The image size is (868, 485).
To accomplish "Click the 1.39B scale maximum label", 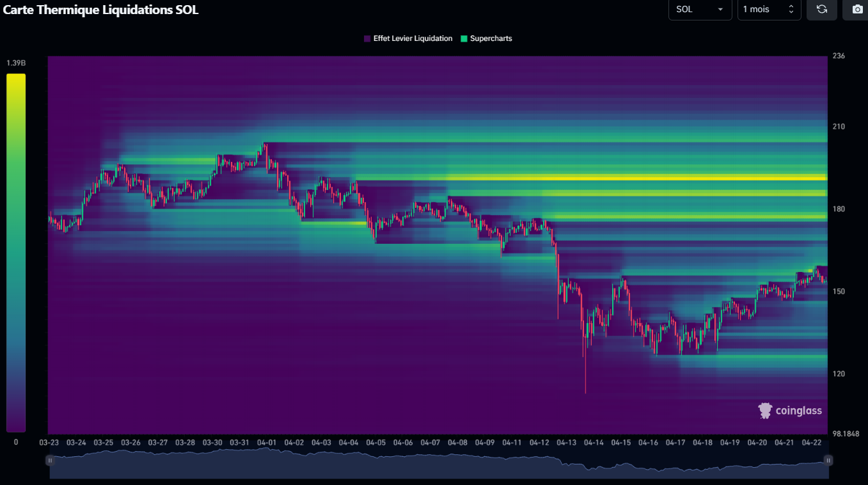I will (x=16, y=63).
